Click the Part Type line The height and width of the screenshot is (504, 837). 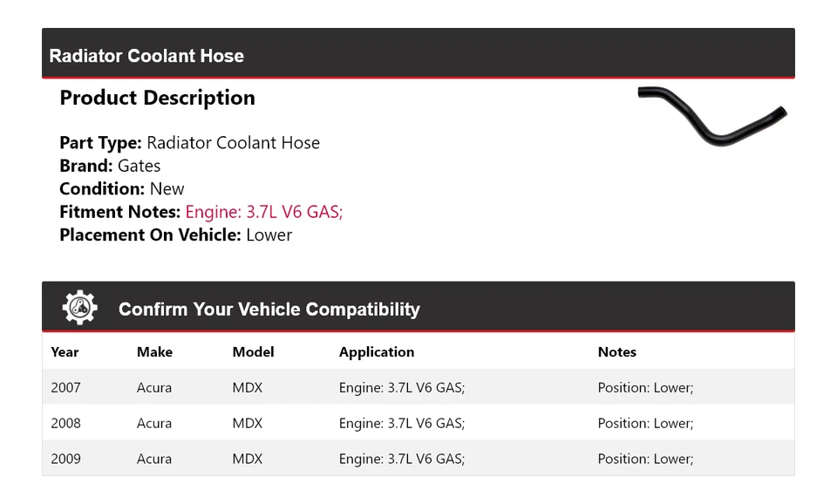189,143
